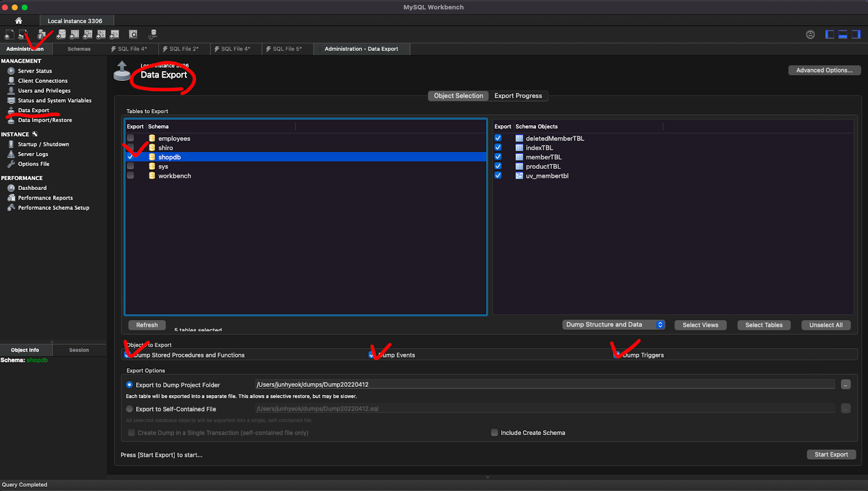Select the shiro schema row

point(306,148)
